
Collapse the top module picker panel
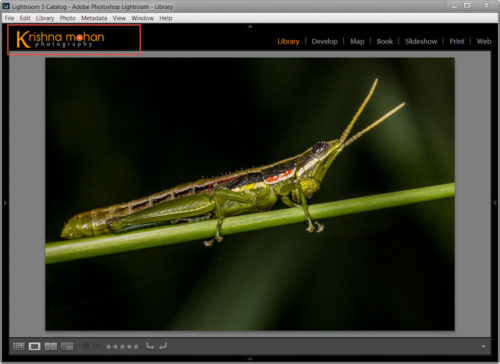click(x=250, y=26)
